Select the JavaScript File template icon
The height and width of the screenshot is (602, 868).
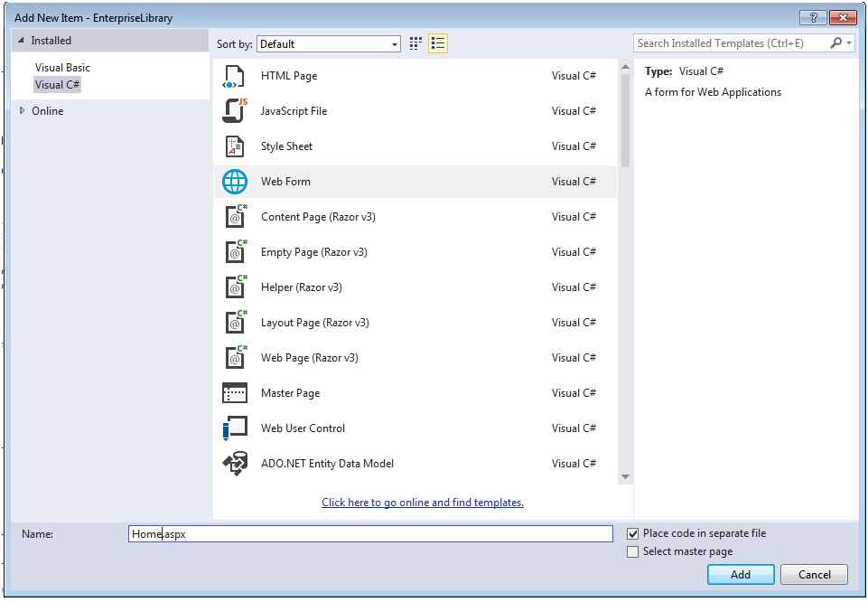pos(234,111)
